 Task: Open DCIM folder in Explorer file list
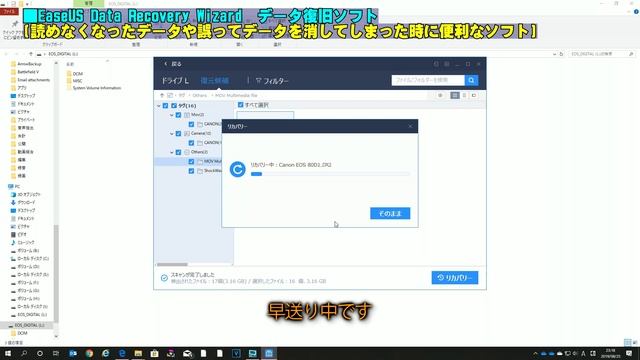pyautogui.click(x=75, y=73)
